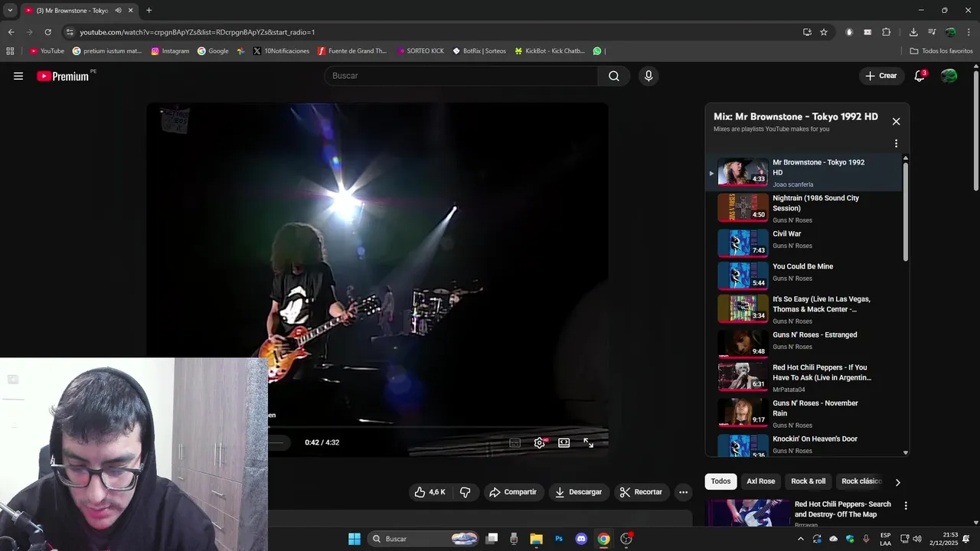
Task: Click the Descargar button
Action: (x=579, y=492)
